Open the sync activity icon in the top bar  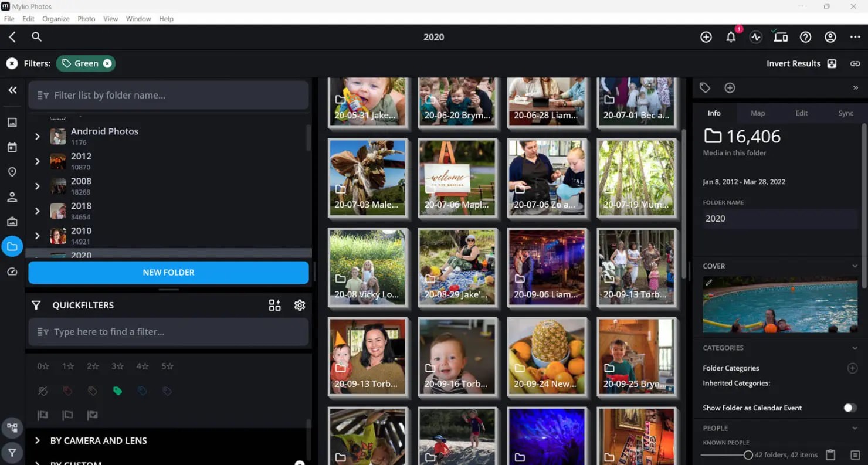[755, 36]
